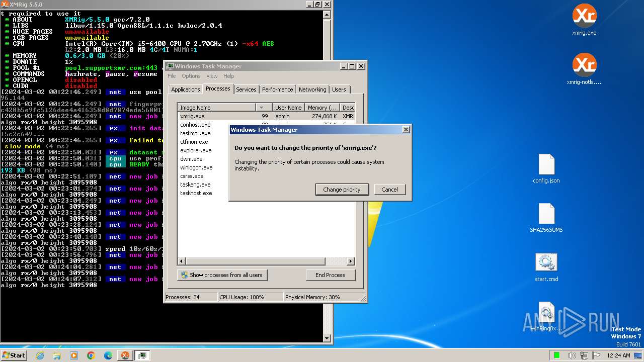Open Action Center flag tray icon

(596, 355)
